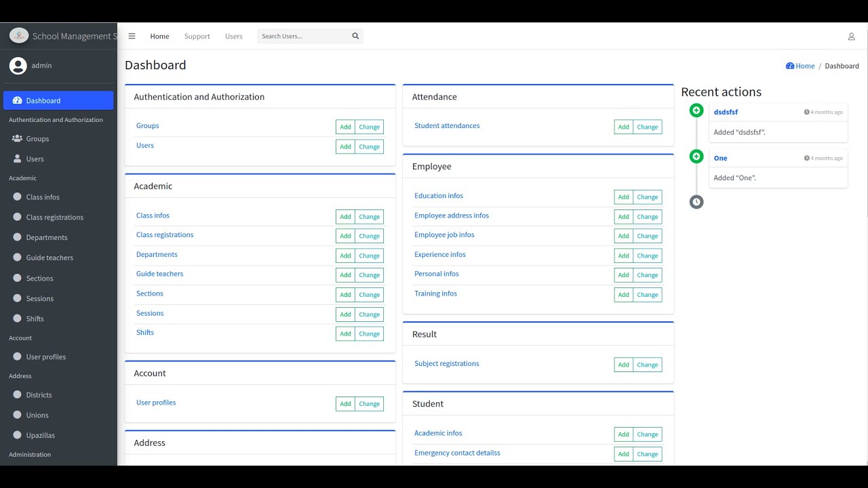Click circle icon beside Districts in sidebar
868x488 pixels.
pyautogui.click(x=18, y=394)
